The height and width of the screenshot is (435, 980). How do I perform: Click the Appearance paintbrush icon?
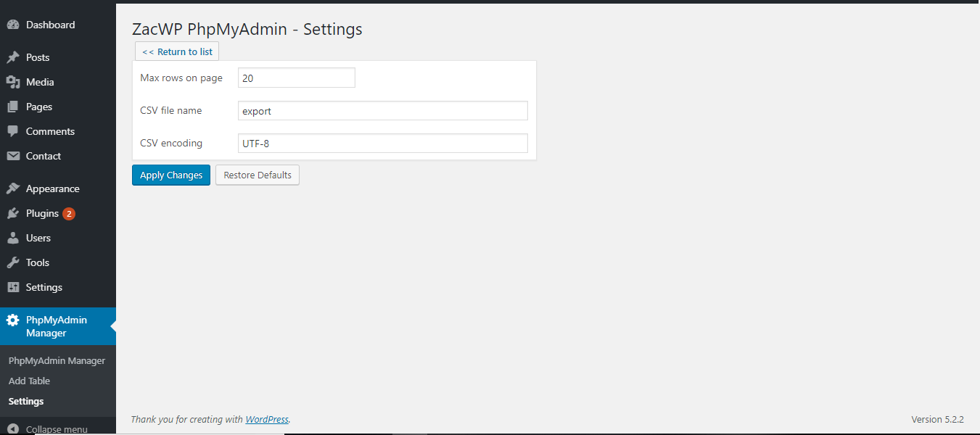13,188
